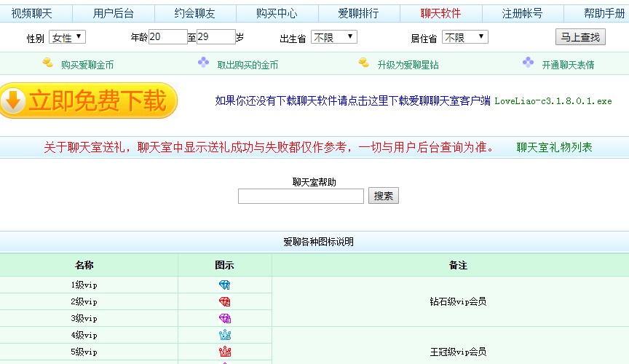Click the 图示 column header
Image resolution: width=629 pixels, height=364 pixels.
tap(225, 265)
